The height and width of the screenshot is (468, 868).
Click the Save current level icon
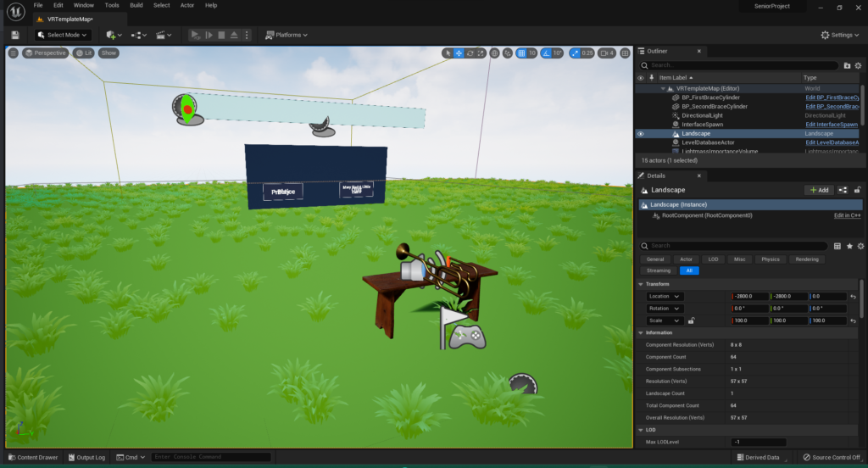point(14,35)
